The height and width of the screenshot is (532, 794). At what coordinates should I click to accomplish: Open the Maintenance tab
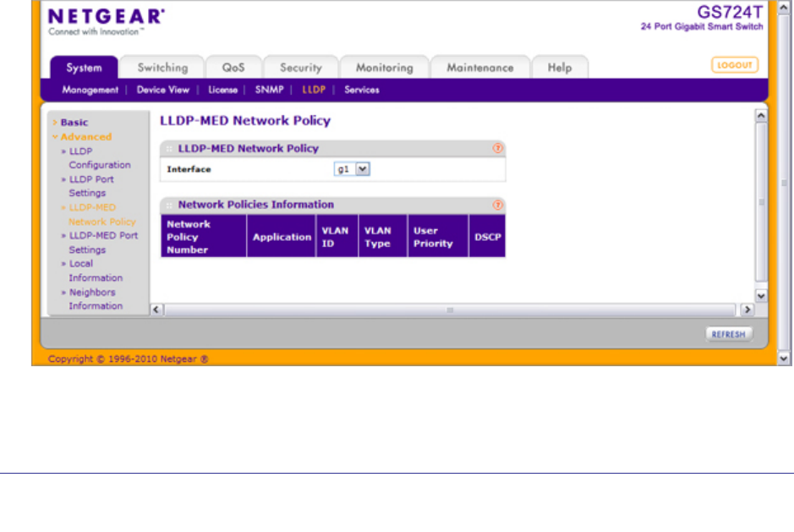(480, 68)
